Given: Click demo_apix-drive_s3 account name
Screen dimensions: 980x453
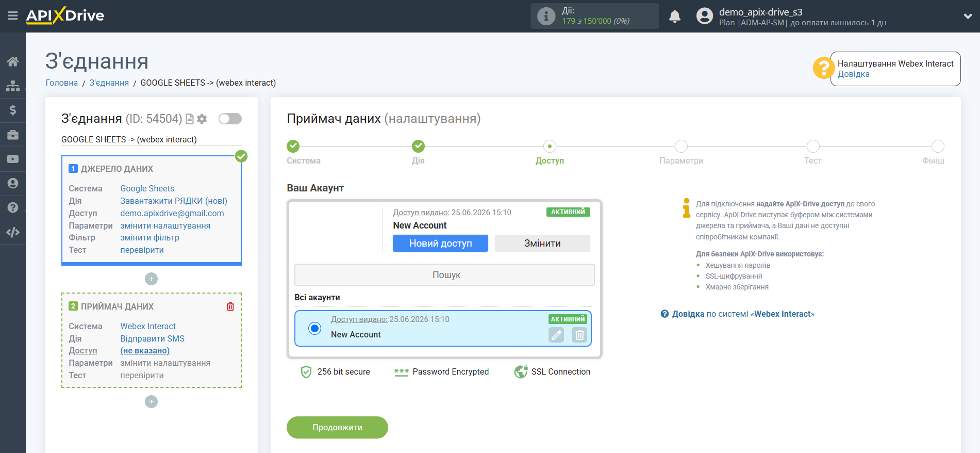Looking at the screenshot, I should coord(760,12).
